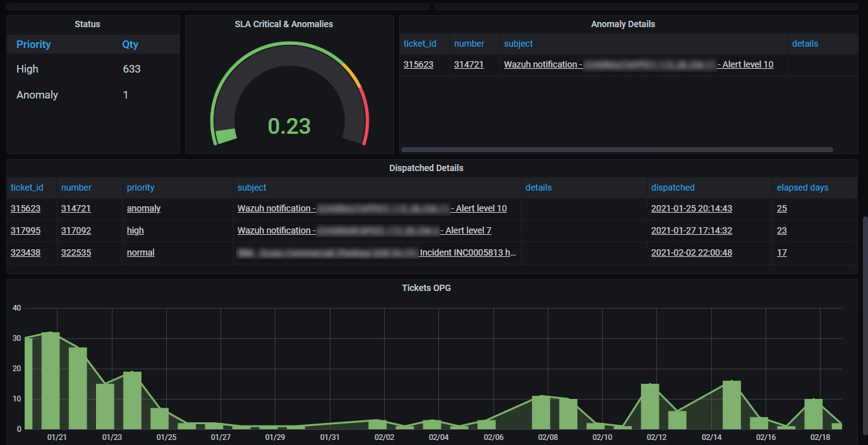Viewport: 868px width, 445px height.
Task: Click the Anomaly Details horizontal scrollbar
Action: (x=617, y=150)
